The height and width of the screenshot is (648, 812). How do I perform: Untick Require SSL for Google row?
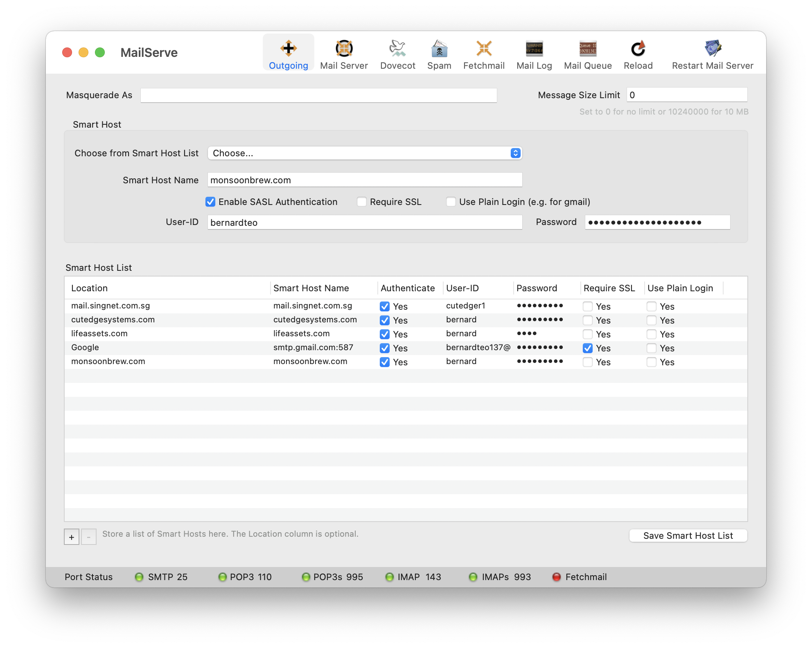point(588,348)
